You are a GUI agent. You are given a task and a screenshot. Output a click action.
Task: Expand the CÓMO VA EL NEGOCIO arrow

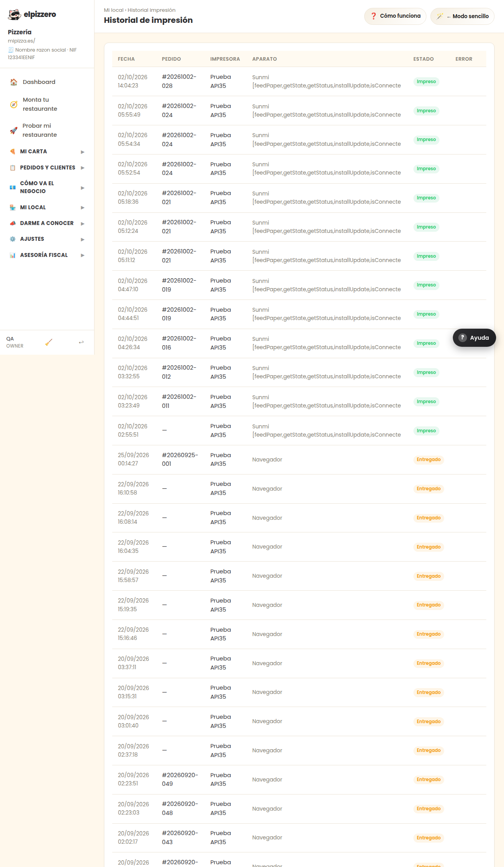83,188
